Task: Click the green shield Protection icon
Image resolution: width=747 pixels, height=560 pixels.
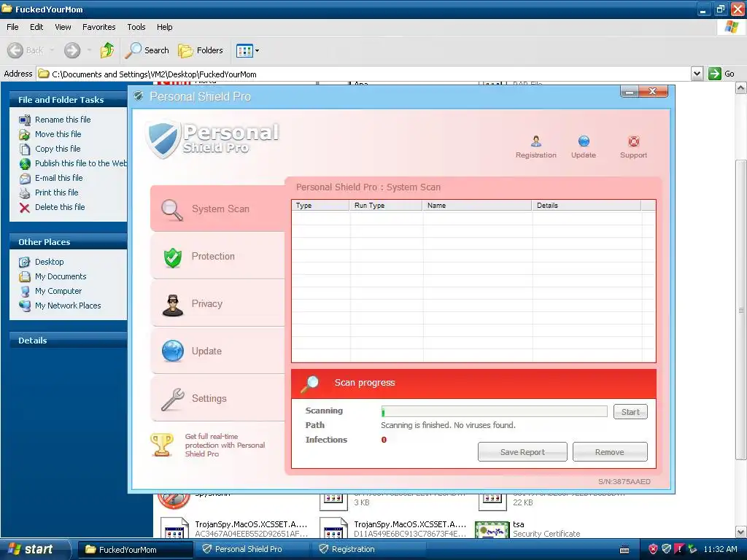Action: coord(172,257)
